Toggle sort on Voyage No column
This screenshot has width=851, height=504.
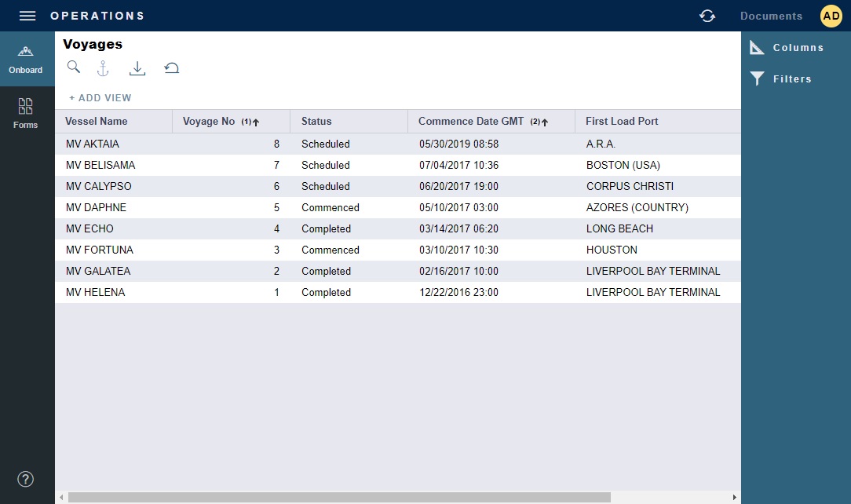tap(209, 122)
